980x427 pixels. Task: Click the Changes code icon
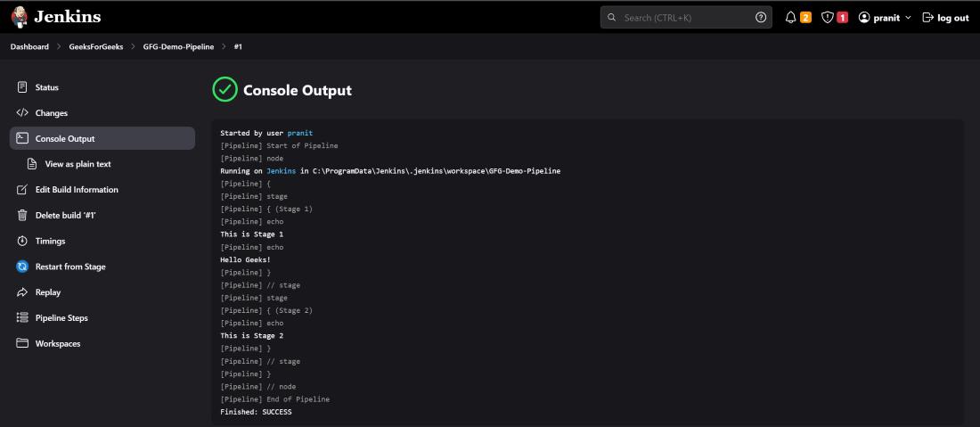pyautogui.click(x=22, y=113)
